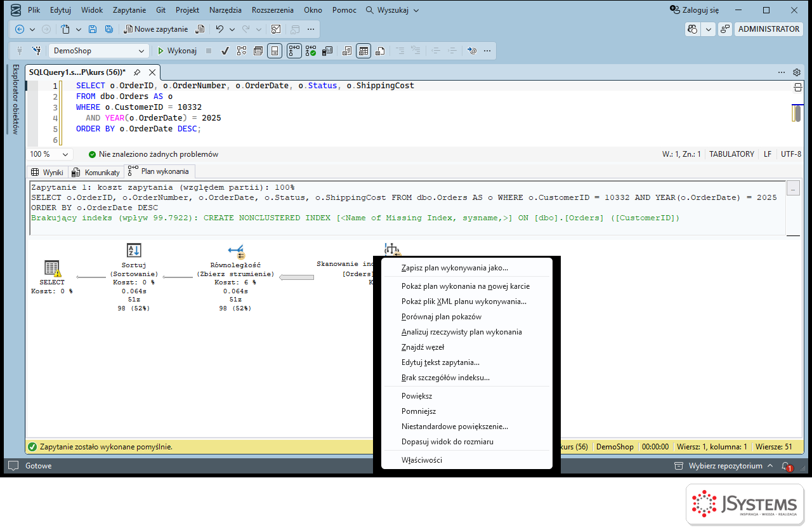This screenshot has width=812, height=530.
Task: Click the SELECT node icon in plan
Action: pyautogui.click(x=53, y=269)
